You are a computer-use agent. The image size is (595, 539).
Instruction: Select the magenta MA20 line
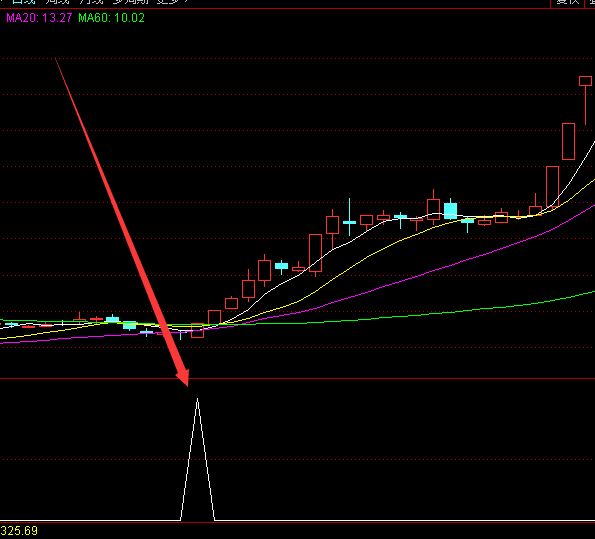coord(417,274)
